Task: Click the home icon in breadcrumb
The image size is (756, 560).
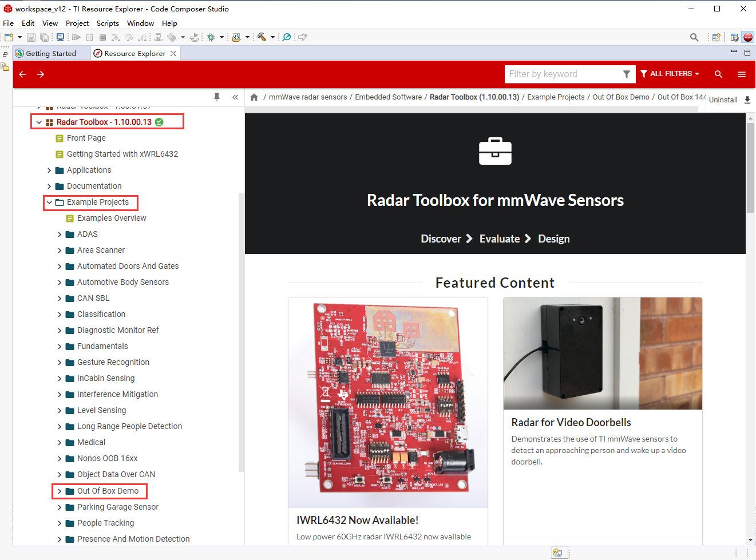Action: [x=254, y=97]
